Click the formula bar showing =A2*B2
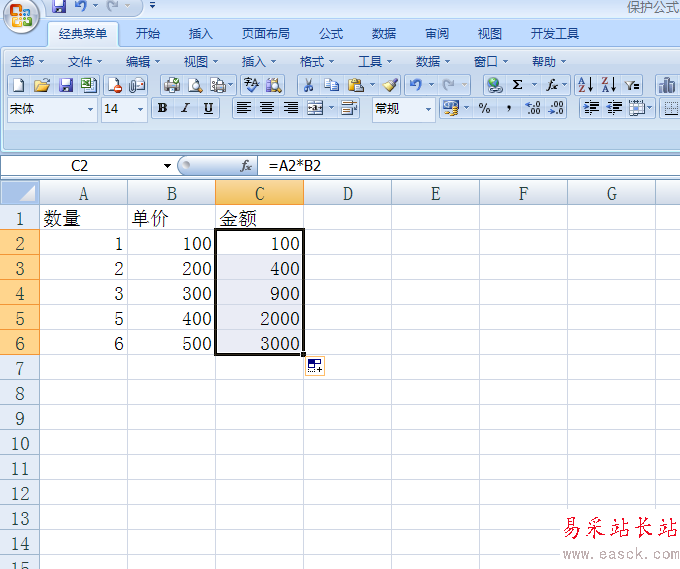The image size is (680, 569). [x=469, y=166]
